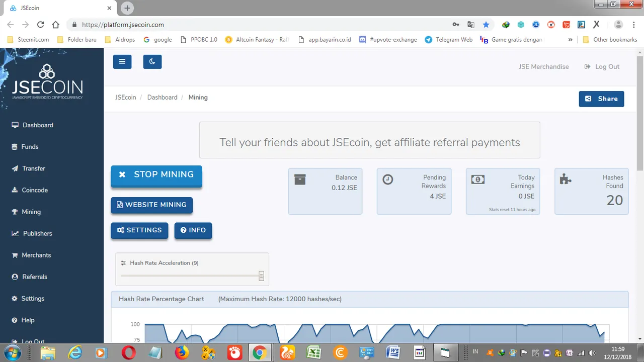
Task: Open Steemit.com bookmark
Action: coord(28,39)
